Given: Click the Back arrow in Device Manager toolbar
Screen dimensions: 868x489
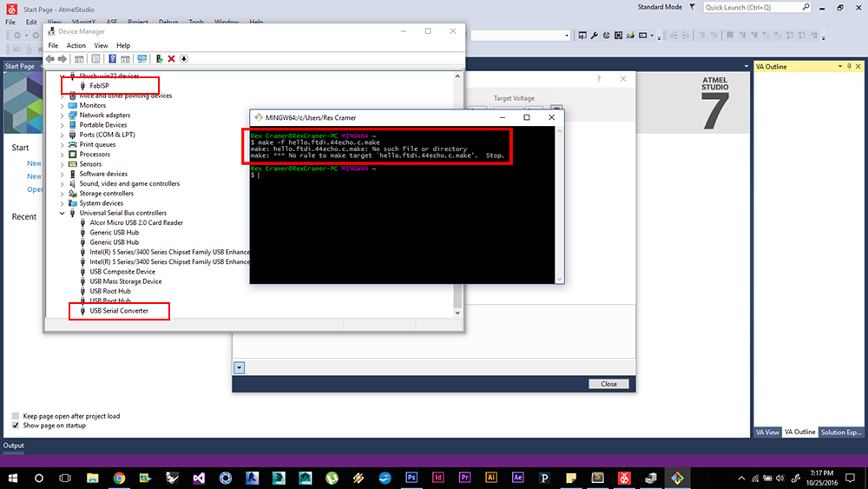Looking at the screenshot, I should (50, 59).
